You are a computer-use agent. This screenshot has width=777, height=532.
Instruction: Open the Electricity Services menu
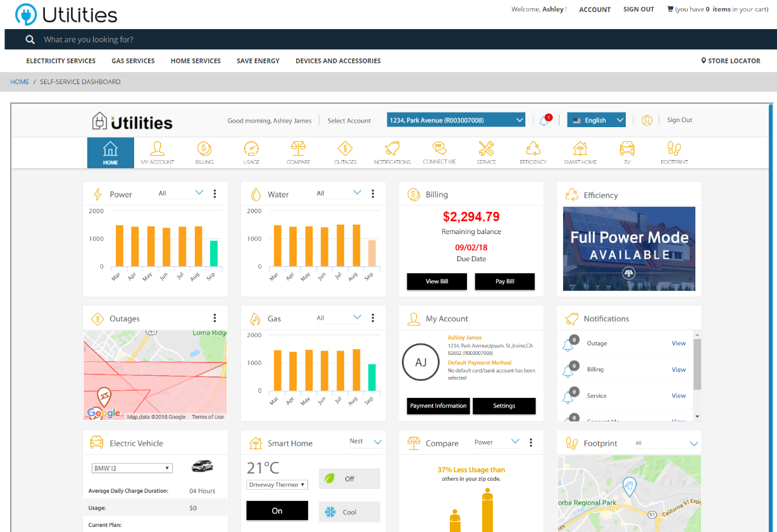61,61
